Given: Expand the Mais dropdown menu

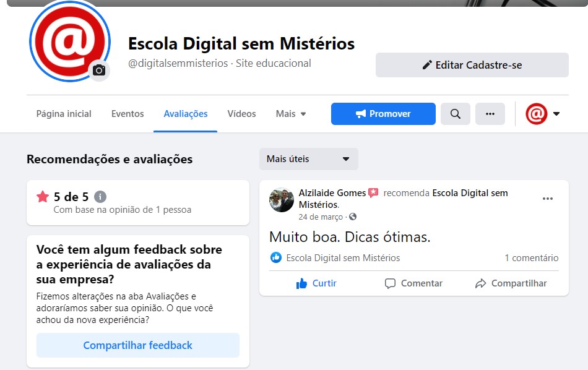Looking at the screenshot, I should click(291, 114).
